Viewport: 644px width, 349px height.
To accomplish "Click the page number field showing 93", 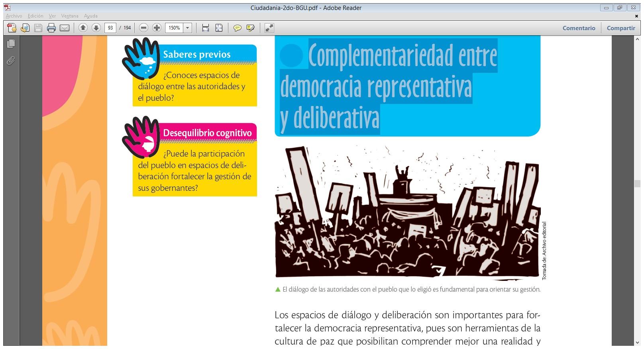I will [110, 28].
